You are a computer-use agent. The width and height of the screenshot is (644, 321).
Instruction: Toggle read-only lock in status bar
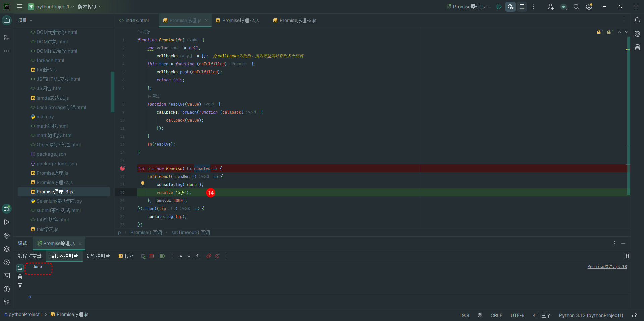click(634, 315)
